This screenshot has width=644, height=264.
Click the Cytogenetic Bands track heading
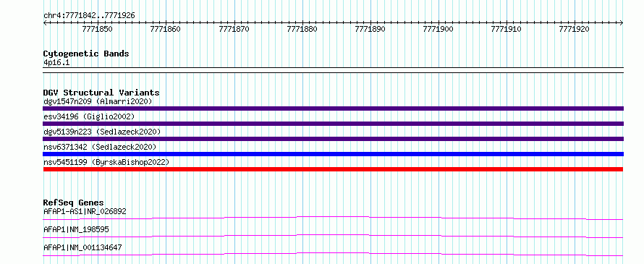[x=86, y=54]
